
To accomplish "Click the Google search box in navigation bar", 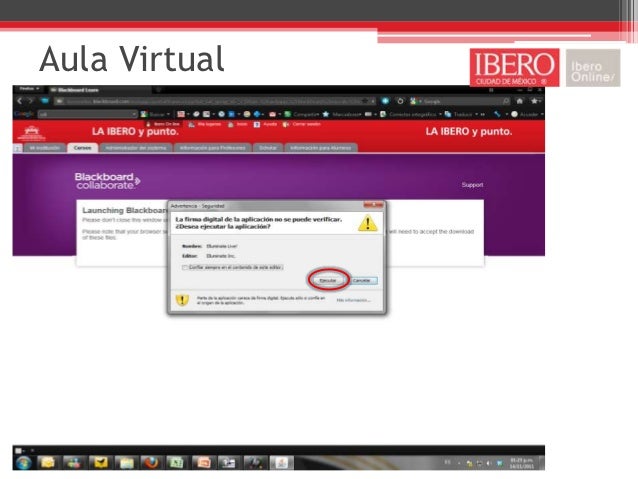I will pyautogui.click(x=460, y=101).
